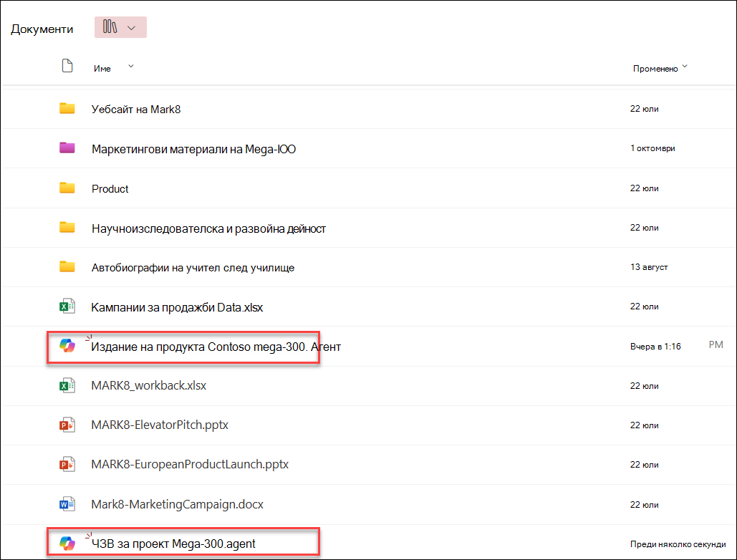Click modified date 13 август
This screenshot has width=737, height=560.
tap(649, 267)
